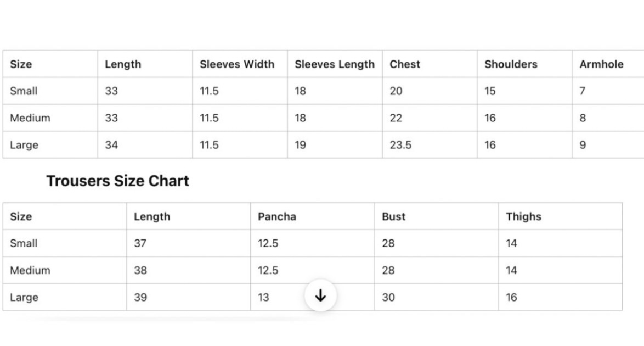This screenshot has width=644, height=346.
Task: Click the Large chest value 23.5
Action: click(x=400, y=145)
